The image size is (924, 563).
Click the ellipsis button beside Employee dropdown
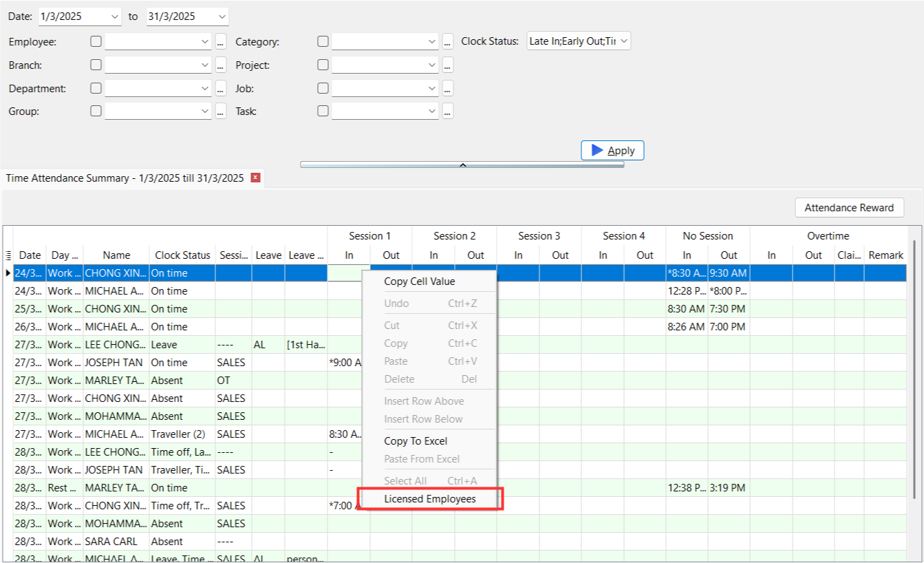pos(221,42)
